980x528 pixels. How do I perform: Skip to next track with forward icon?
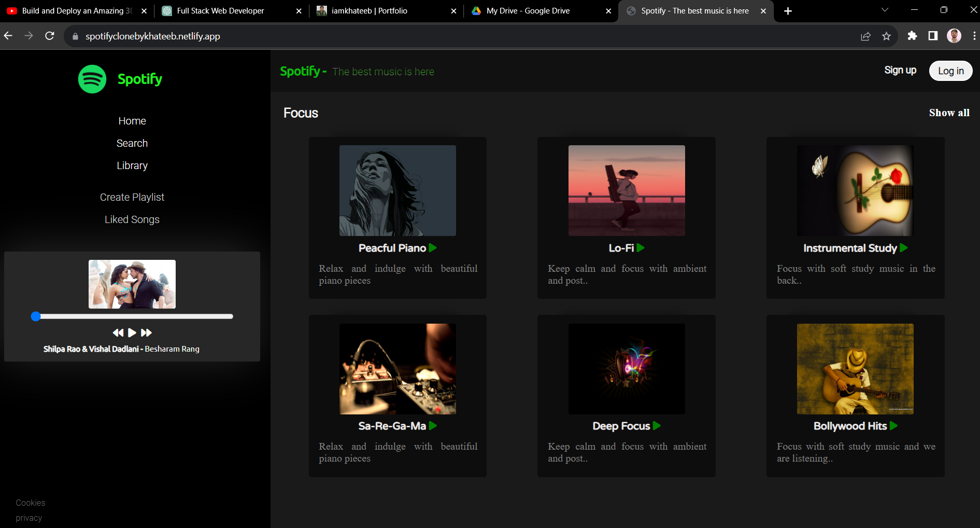(146, 332)
